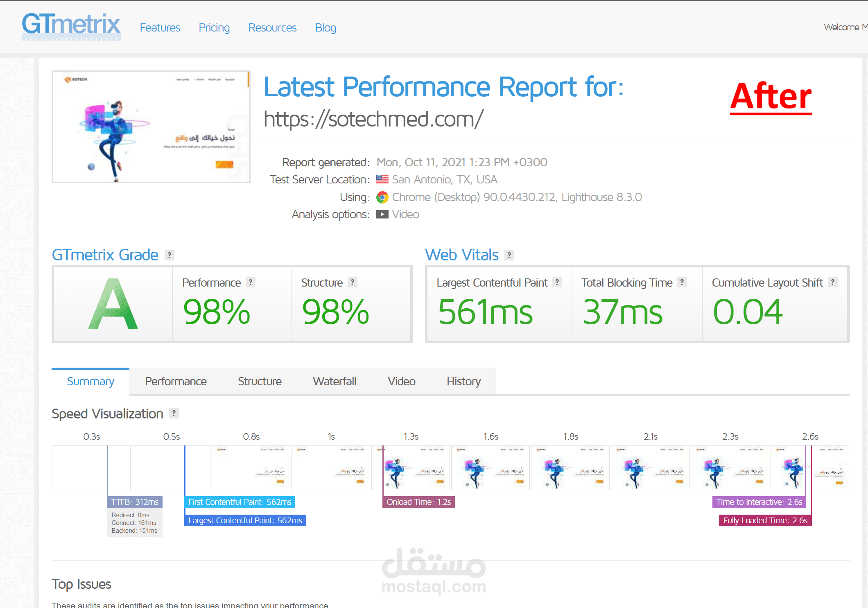Click the USA flag icon
This screenshot has width=868, height=608.
382,179
